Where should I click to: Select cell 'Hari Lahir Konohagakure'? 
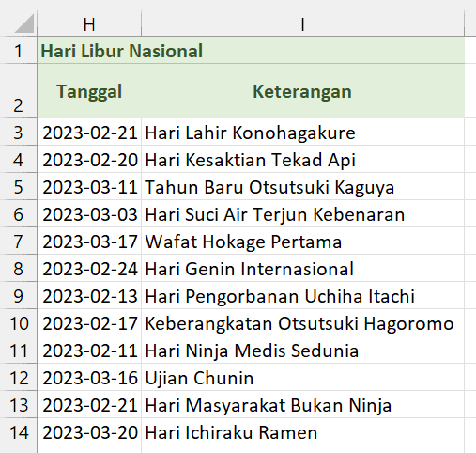pyautogui.click(x=302, y=132)
